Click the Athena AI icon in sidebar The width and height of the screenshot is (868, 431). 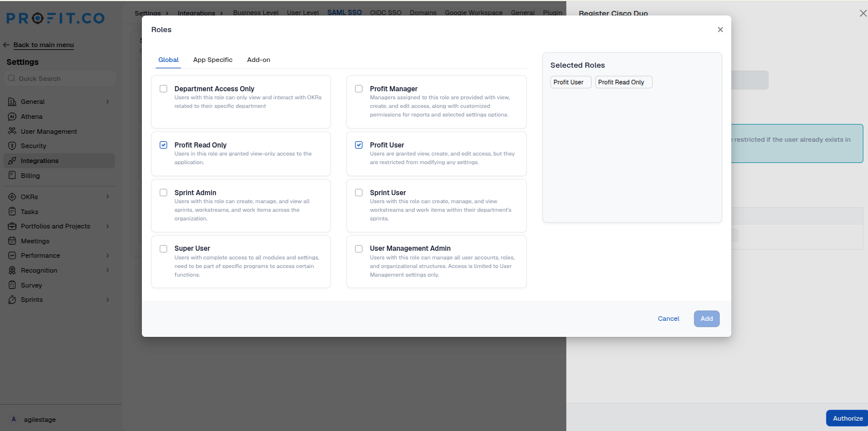coord(12,117)
